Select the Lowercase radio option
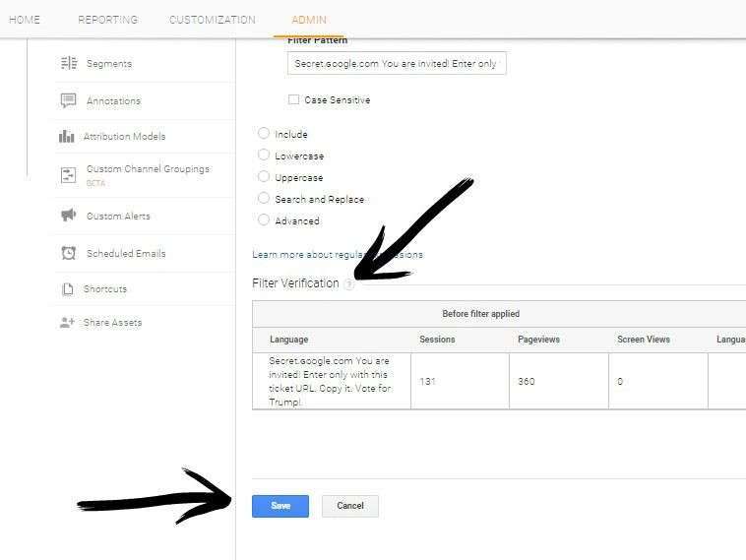746x560 pixels. point(263,155)
